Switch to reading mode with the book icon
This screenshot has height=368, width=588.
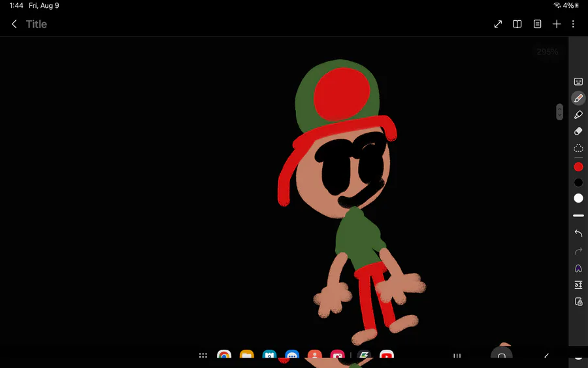(x=517, y=24)
